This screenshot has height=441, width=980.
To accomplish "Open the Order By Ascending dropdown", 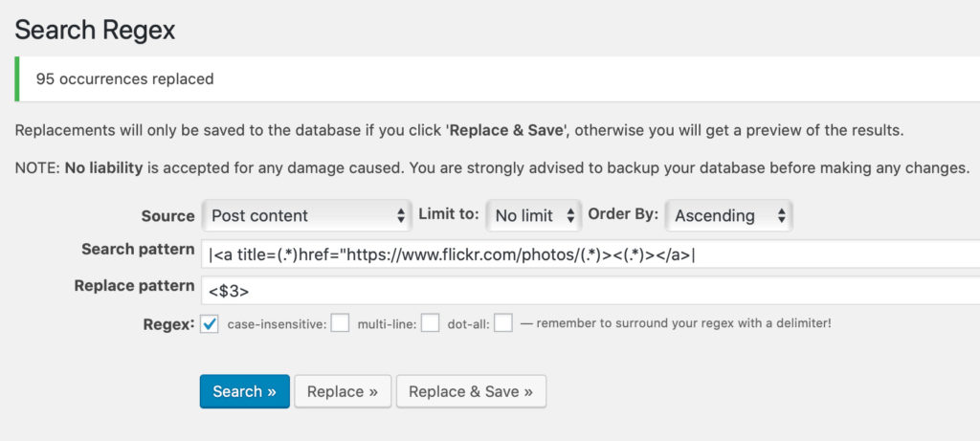I will [x=728, y=215].
